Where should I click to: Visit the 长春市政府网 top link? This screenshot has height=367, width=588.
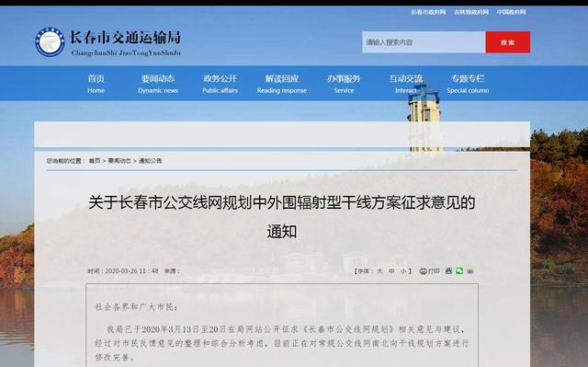pyautogui.click(x=428, y=12)
